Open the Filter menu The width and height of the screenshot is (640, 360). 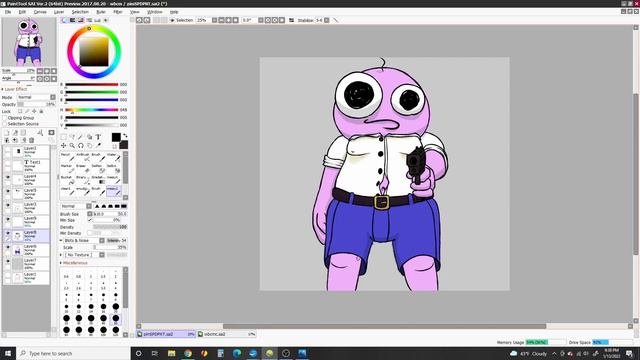118,12
